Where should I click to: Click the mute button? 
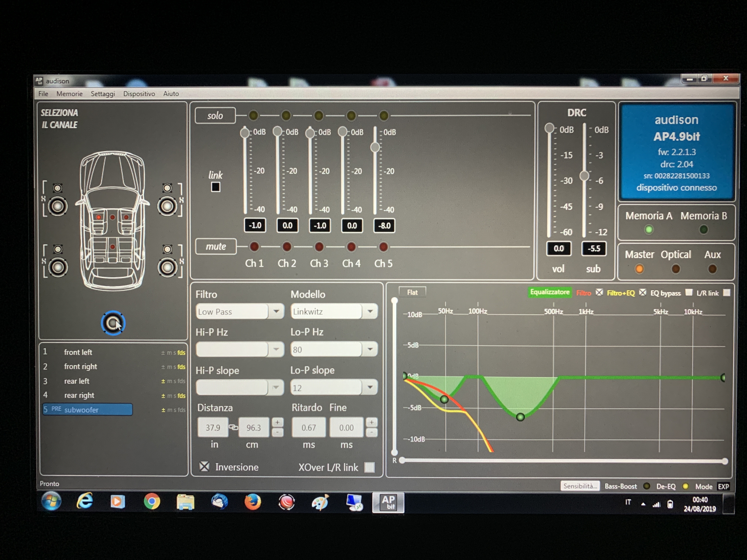[216, 246]
